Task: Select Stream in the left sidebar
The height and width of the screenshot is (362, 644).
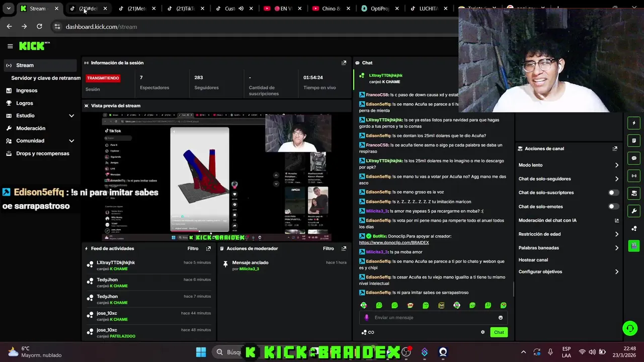Action: tap(41, 65)
